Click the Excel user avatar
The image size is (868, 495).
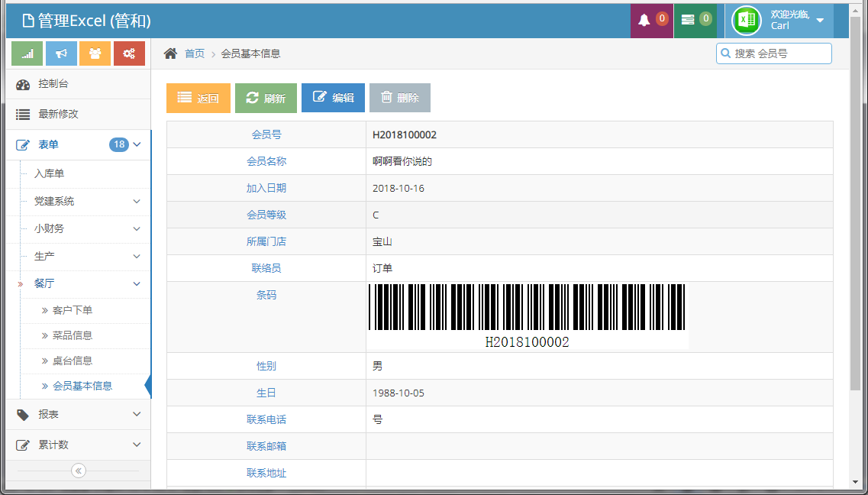click(x=747, y=21)
